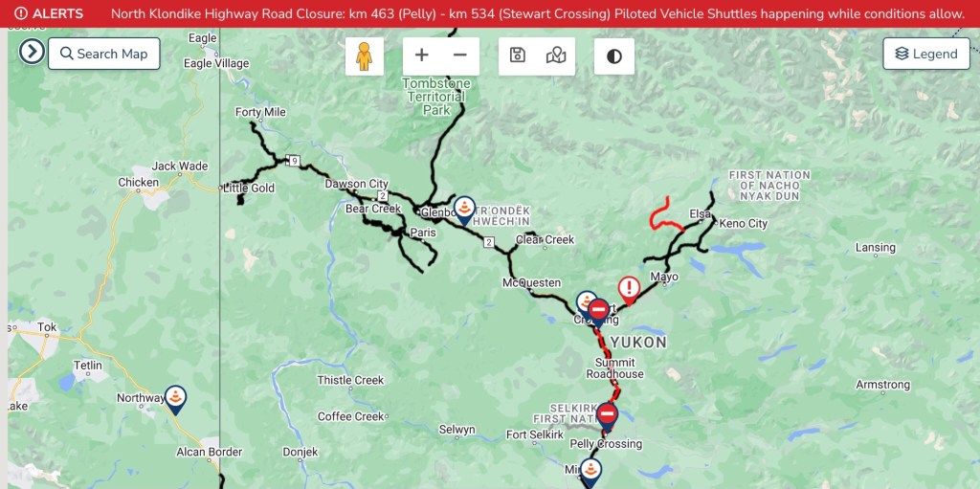
Task: Click construction cone marker near Glenboyle
Action: point(464,211)
